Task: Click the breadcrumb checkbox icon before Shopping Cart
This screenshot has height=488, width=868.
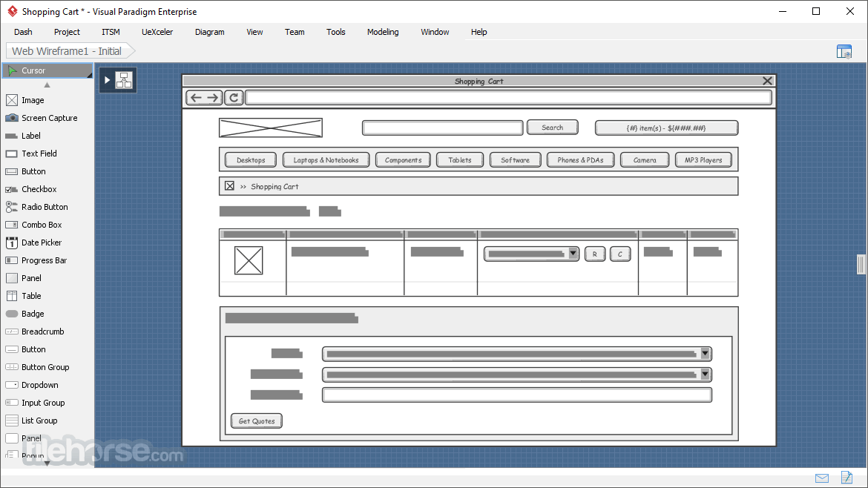Action: point(229,186)
